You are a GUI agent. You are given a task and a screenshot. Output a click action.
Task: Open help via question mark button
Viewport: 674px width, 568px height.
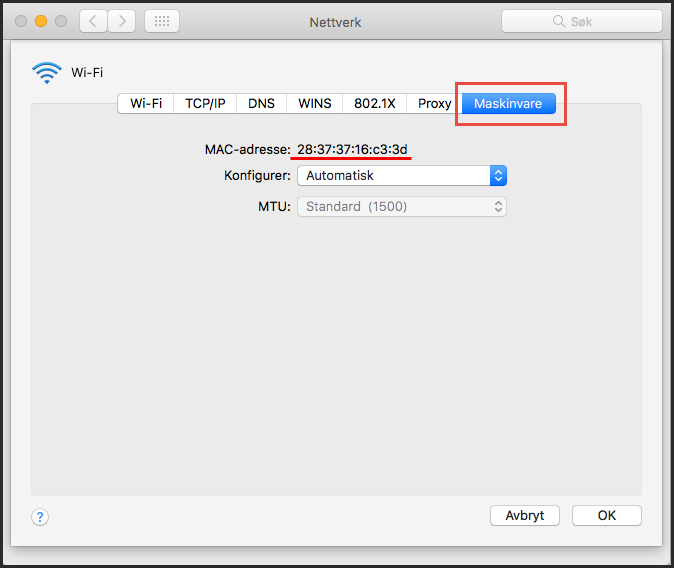pyautogui.click(x=40, y=517)
